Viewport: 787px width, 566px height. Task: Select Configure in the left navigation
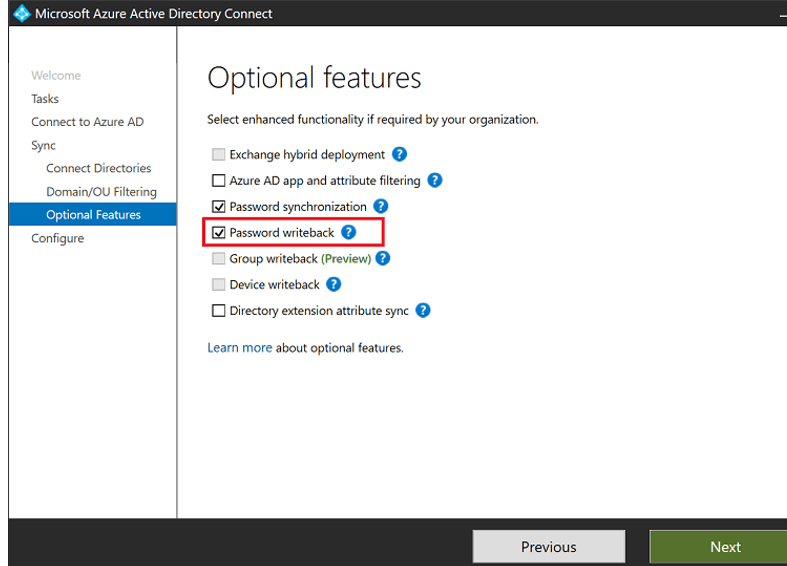click(57, 238)
